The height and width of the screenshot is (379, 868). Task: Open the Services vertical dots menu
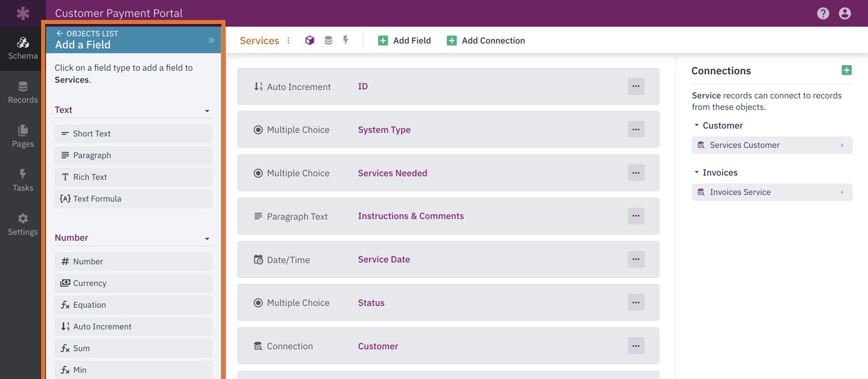(288, 40)
